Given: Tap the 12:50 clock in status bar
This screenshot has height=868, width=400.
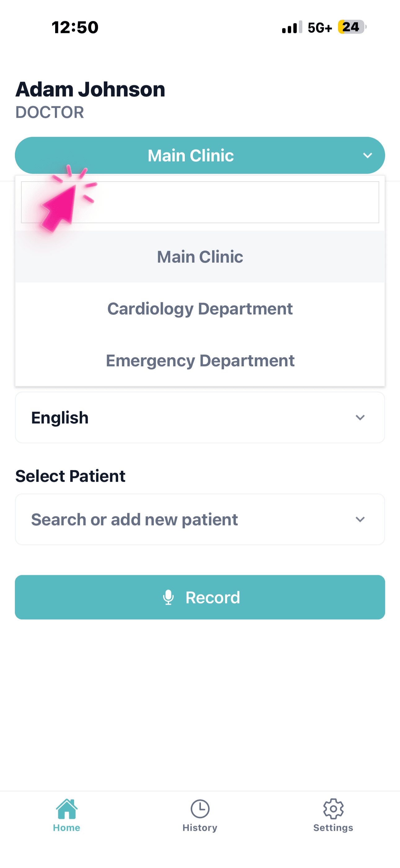Looking at the screenshot, I should (x=75, y=27).
